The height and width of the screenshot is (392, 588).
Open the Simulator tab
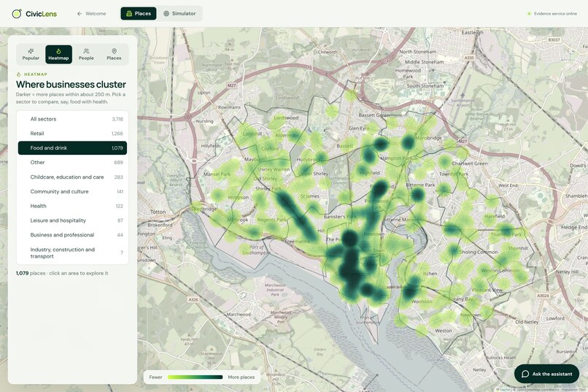pyautogui.click(x=179, y=13)
